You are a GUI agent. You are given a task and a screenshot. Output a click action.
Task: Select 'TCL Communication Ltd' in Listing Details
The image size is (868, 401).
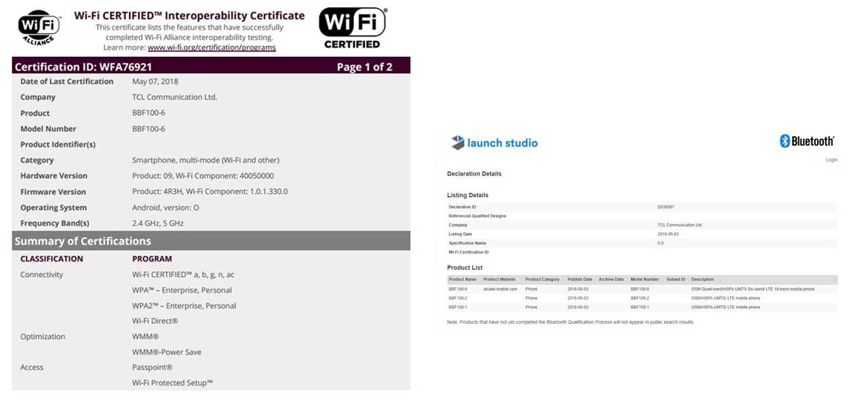coord(679,225)
